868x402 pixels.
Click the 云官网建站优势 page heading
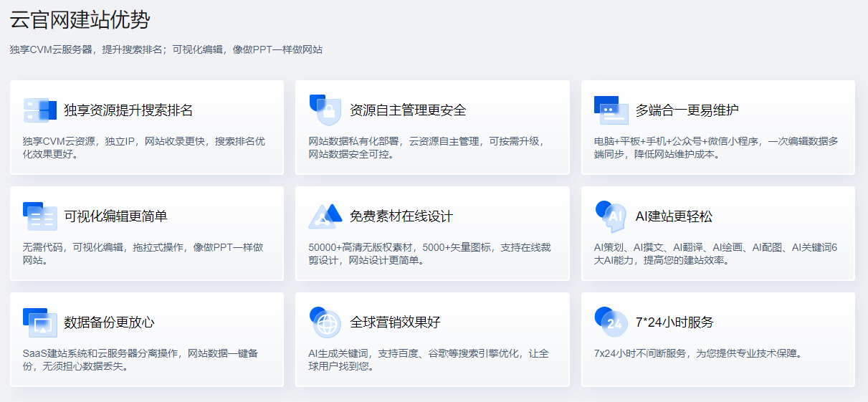80,19
